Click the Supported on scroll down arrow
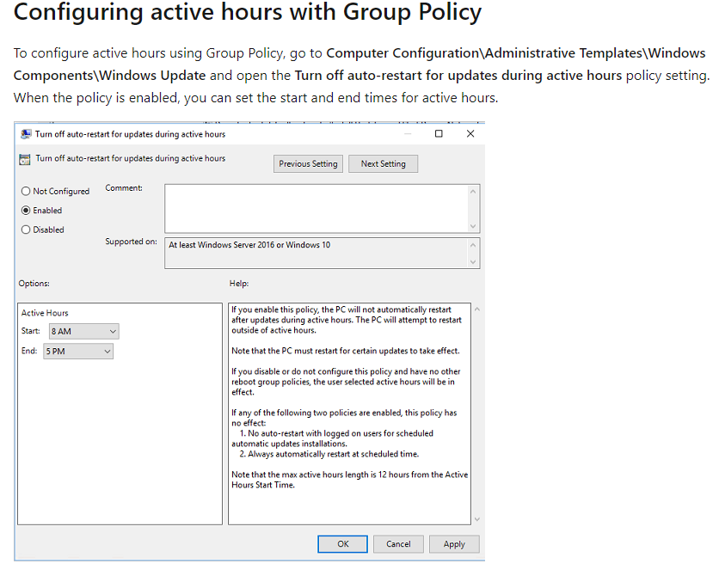This screenshot has width=719, height=588. point(473,261)
